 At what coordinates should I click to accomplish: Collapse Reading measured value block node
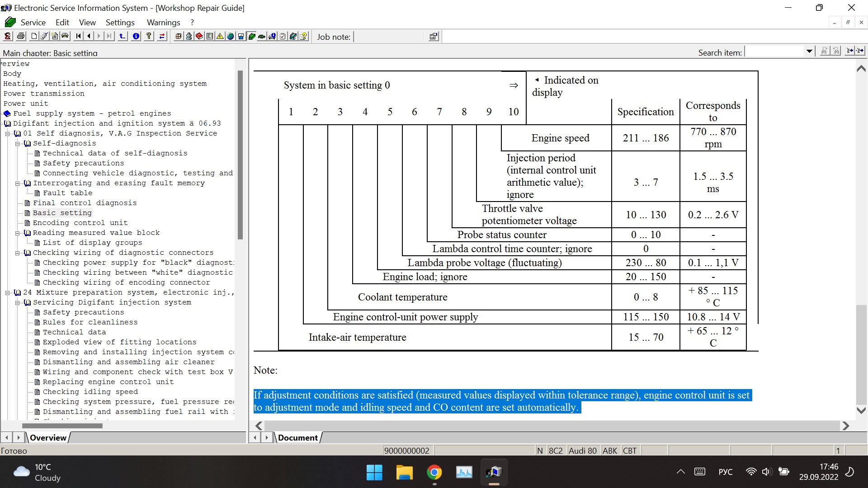(18, 233)
